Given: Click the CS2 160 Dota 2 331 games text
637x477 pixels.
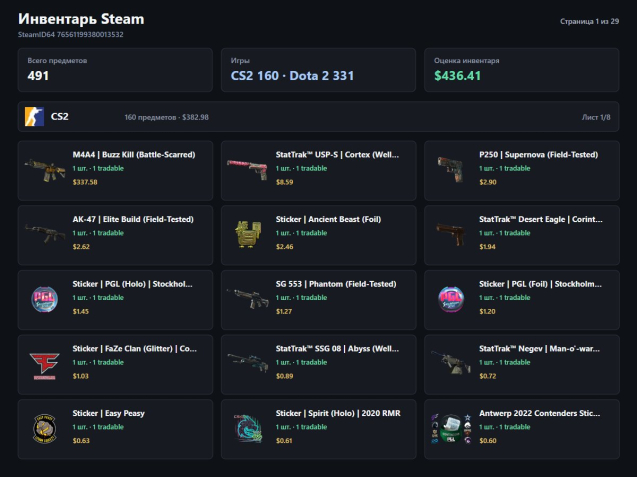Looking at the screenshot, I should click(292, 76).
